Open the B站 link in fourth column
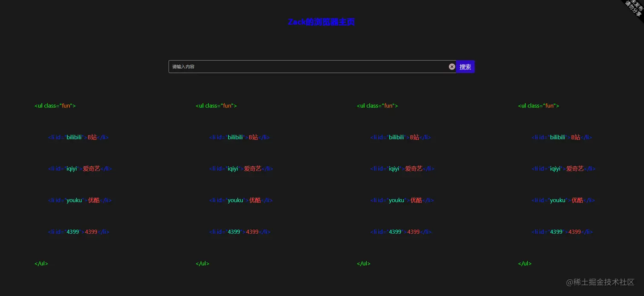The height and width of the screenshot is (296, 644). point(575,137)
